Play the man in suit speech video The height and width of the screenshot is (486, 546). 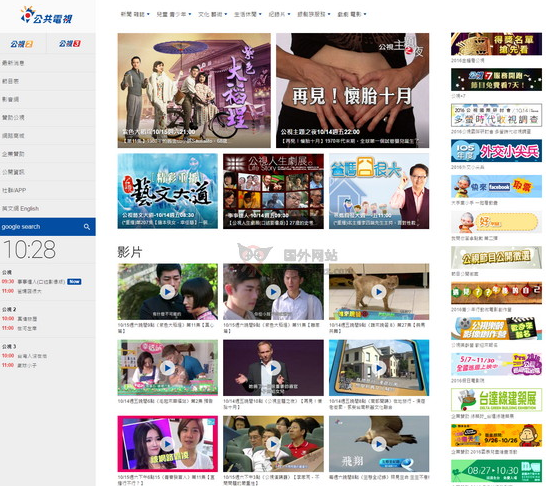[273, 368]
